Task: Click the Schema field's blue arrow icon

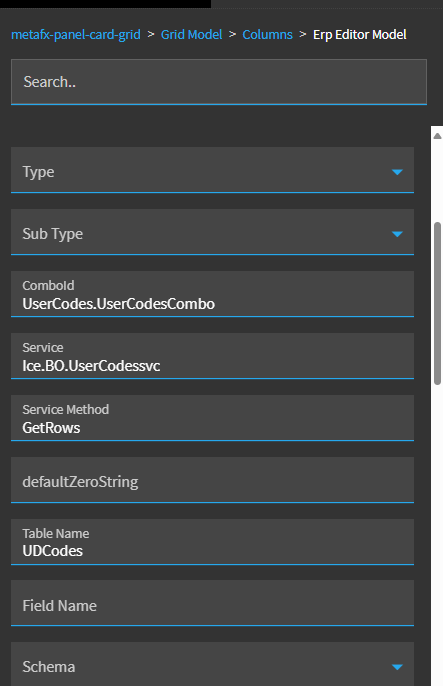Action: pos(397,667)
